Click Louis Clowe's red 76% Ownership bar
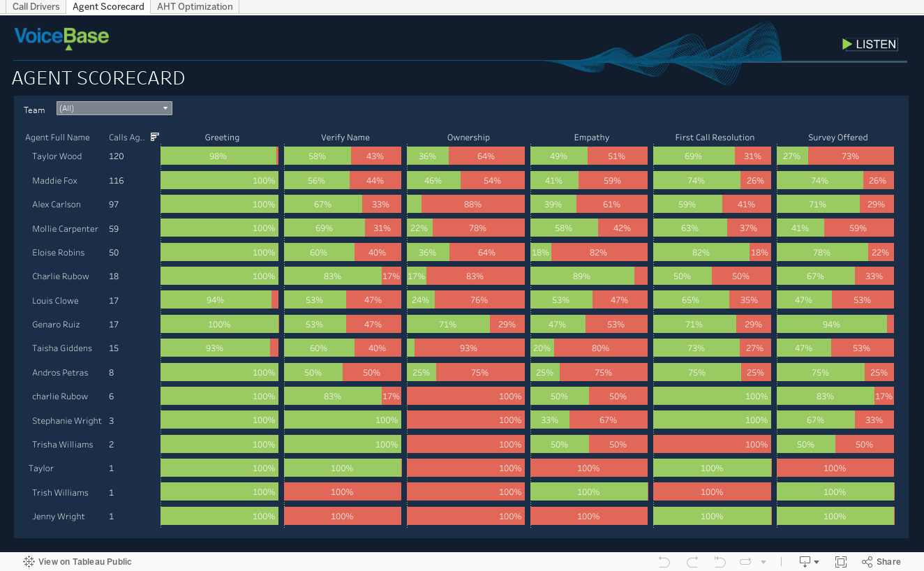Viewport: 924px width, 571px height. [x=479, y=301]
